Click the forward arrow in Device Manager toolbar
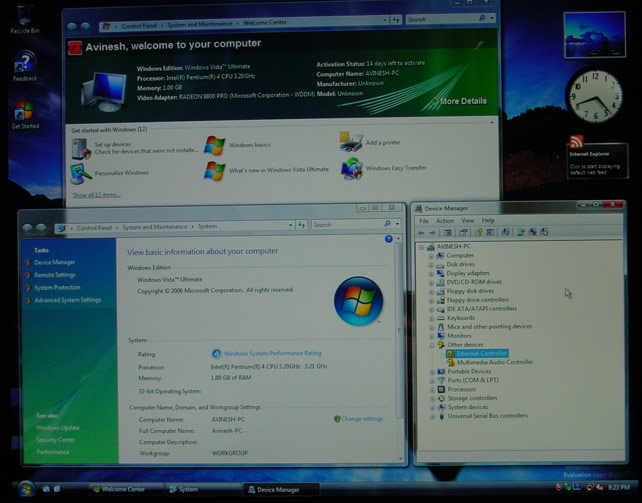The height and width of the screenshot is (503, 642). 432,233
